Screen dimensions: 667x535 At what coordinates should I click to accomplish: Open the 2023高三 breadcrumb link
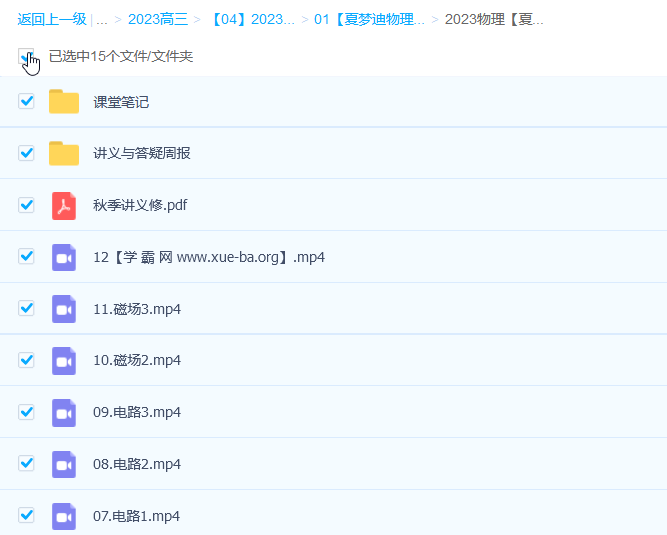click(x=157, y=19)
